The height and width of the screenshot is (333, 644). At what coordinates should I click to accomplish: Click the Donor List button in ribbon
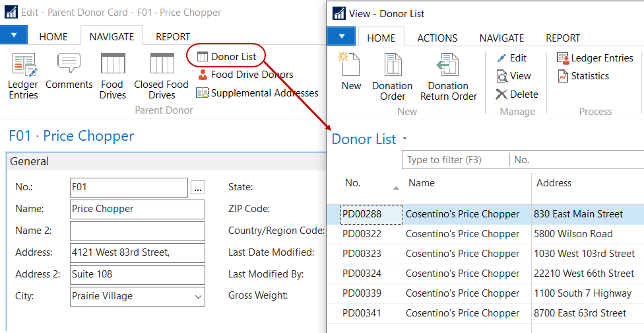[226, 57]
